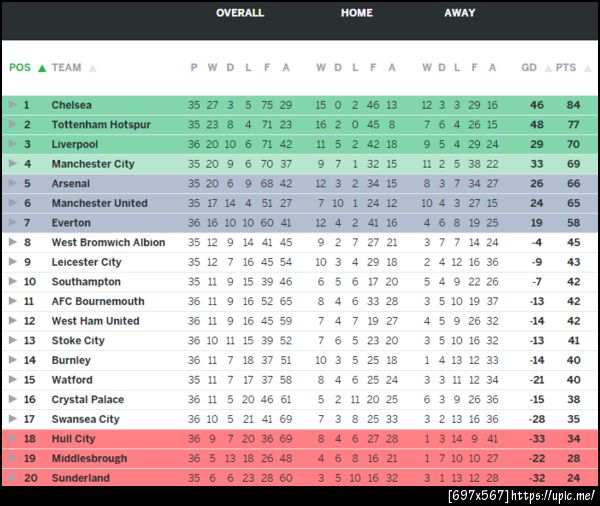Viewport: 600px width, 506px height.
Task: Click the arrow icon beside Chelsea's row
Action: point(12,105)
